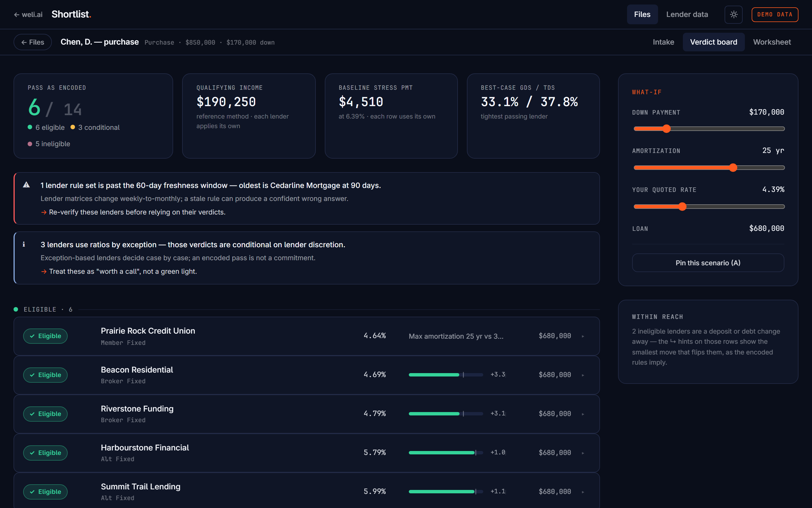
Task: Click the DEMO DATA badge
Action: [775, 14]
